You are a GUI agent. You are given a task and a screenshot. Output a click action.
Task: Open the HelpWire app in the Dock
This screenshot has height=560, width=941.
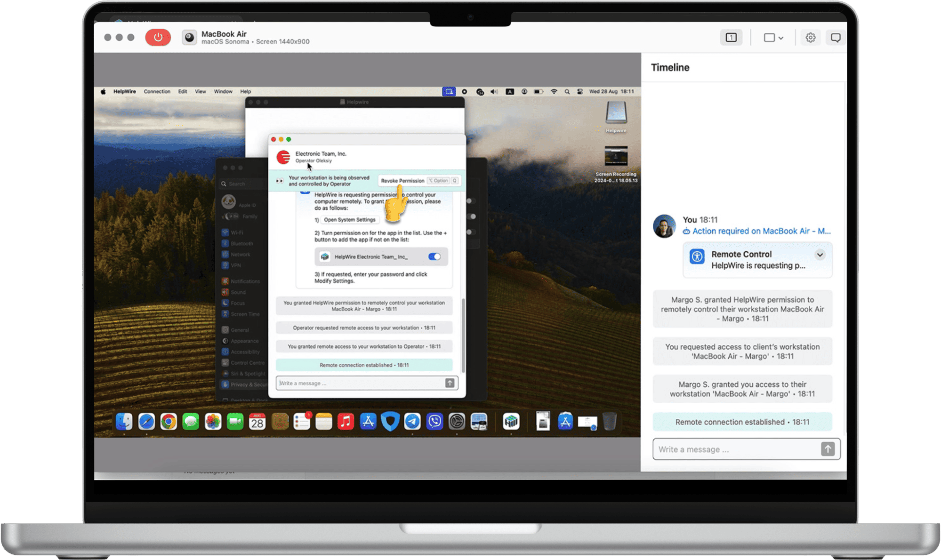click(511, 422)
